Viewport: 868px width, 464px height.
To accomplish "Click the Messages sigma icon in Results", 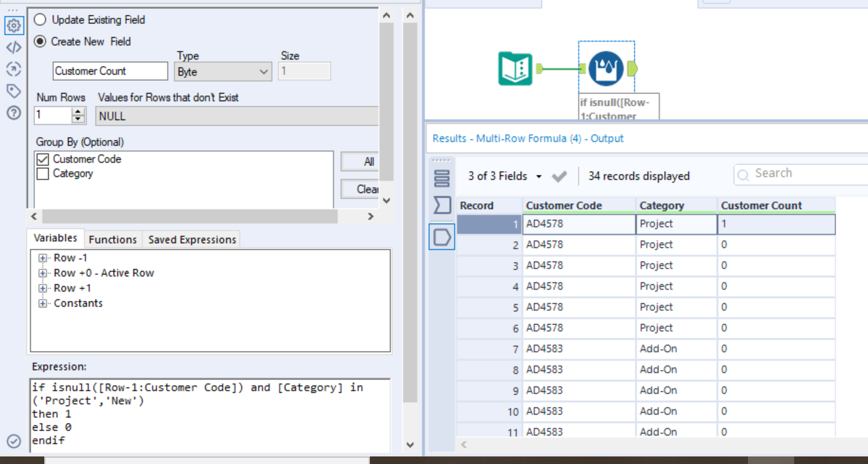I will [x=442, y=205].
